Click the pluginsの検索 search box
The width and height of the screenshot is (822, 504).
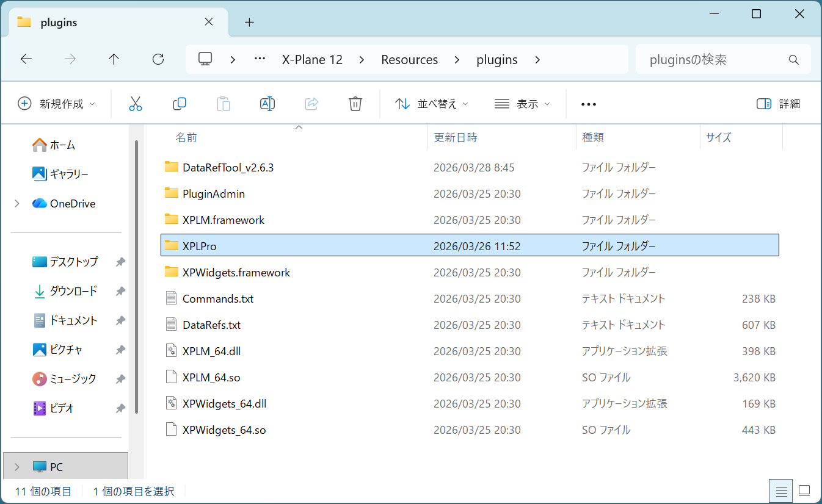click(723, 60)
